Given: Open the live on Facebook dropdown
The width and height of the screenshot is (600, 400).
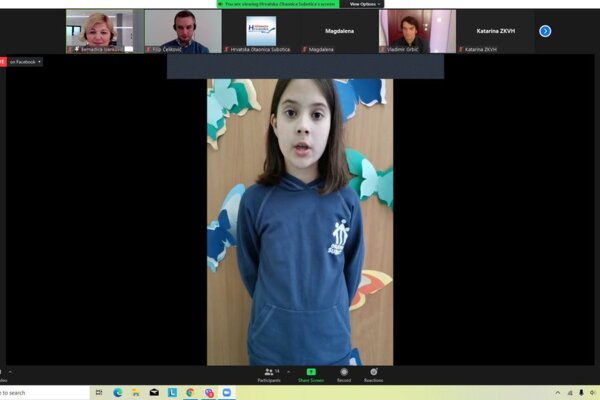Looking at the screenshot, I should click(x=24, y=62).
